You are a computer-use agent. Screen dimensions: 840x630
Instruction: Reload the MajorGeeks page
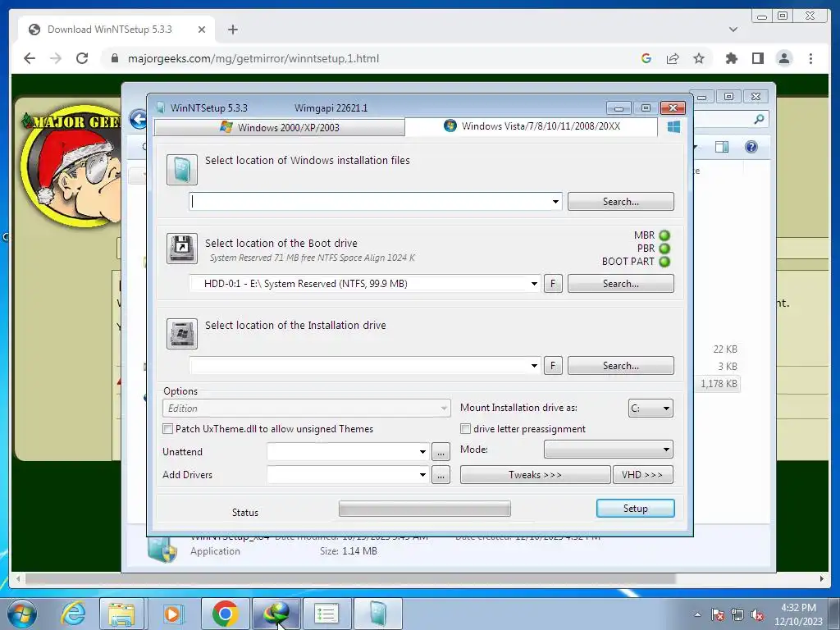(82, 58)
